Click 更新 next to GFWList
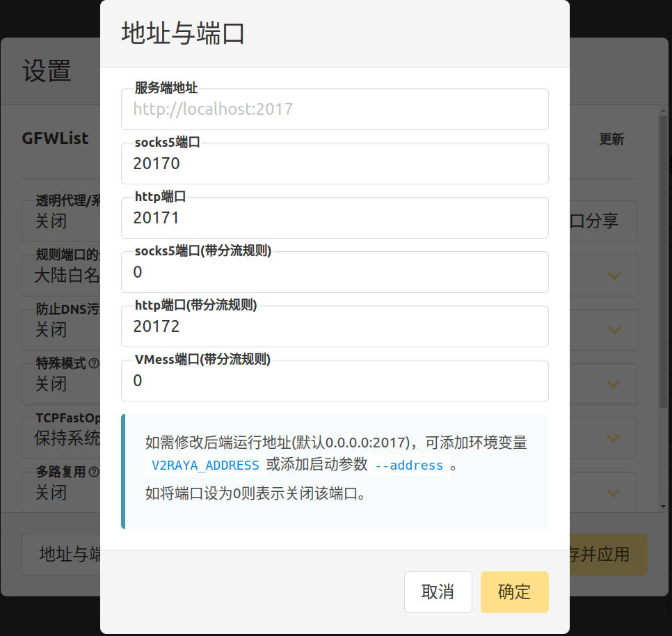672x636 pixels. (x=611, y=139)
